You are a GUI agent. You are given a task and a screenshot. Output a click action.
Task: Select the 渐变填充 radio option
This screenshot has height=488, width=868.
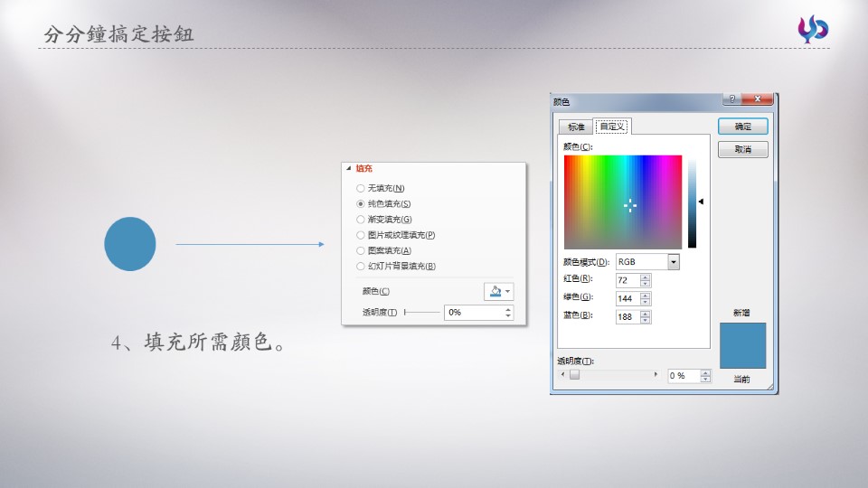(361, 220)
